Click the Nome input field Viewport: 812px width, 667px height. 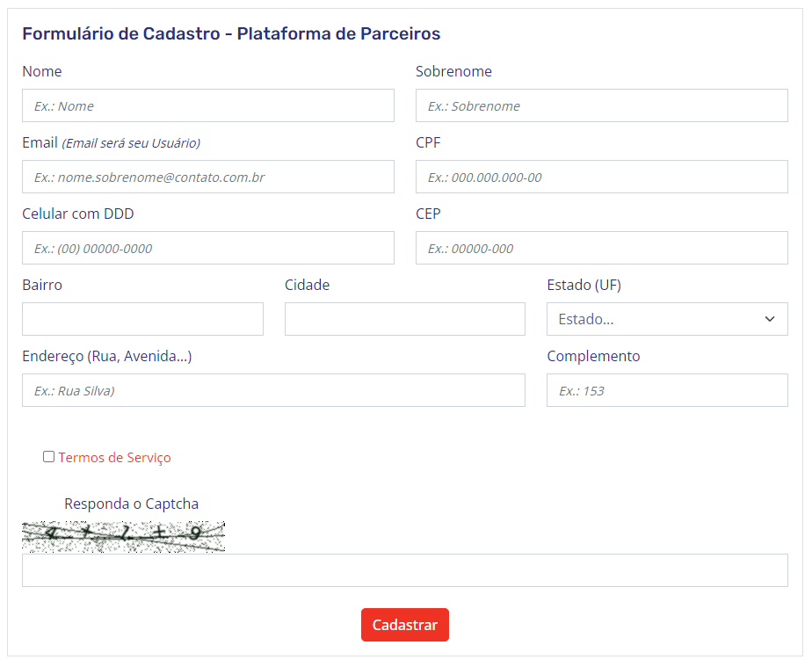pyautogui.click(x=207, y=105)
